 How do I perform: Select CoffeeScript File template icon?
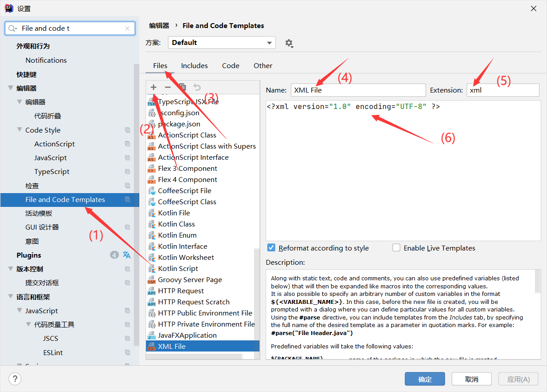tap(151, 191)
